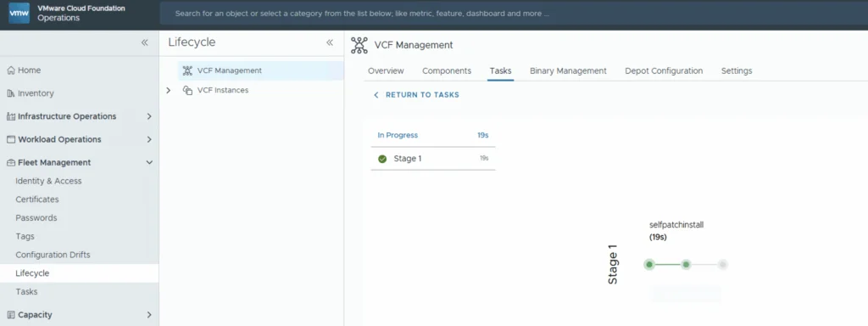Expand the Capacity section chevron
The width and height of the screenshot is (868, 326).
click(149, 315)
